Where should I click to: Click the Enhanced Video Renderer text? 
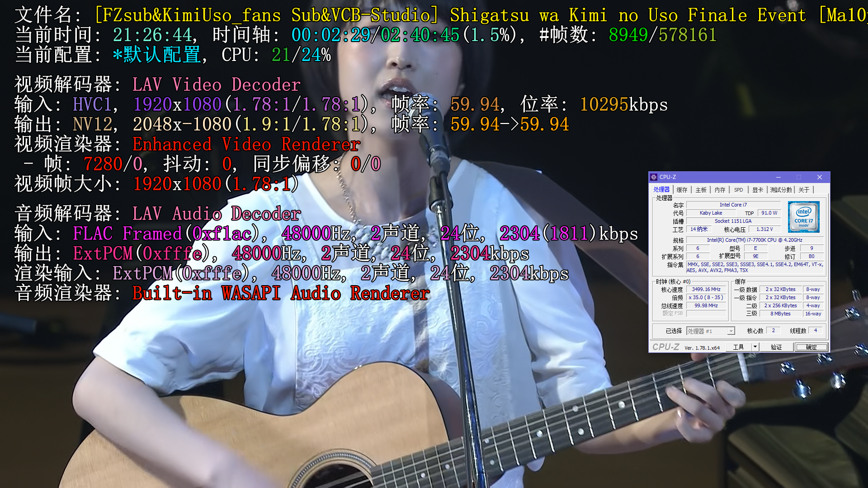(246, 144)
